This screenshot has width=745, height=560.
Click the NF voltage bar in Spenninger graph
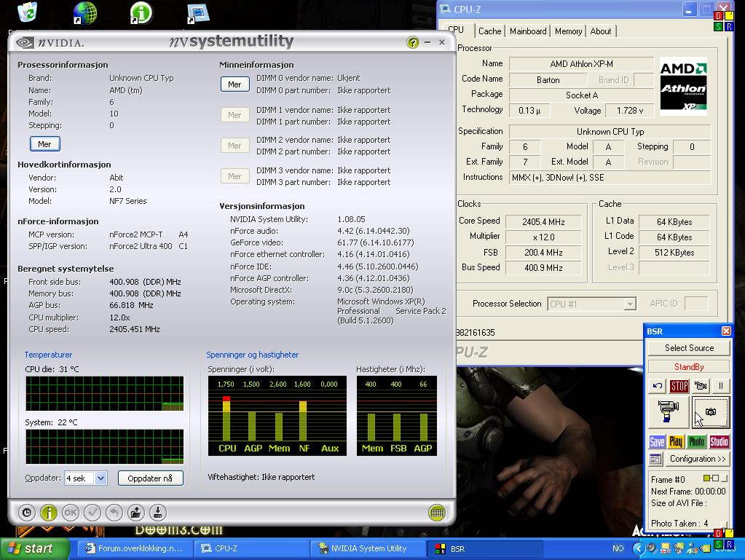tap(303, 421)
